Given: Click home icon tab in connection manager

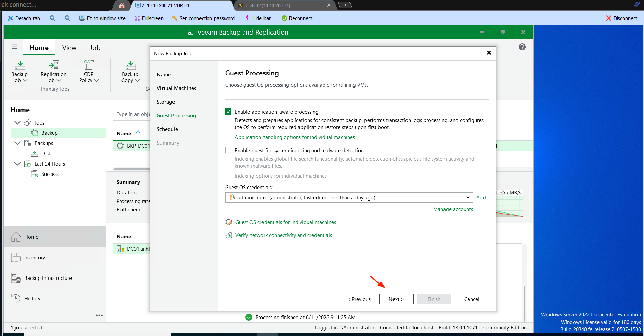Looking at the screenshot, I should (122, 5).
